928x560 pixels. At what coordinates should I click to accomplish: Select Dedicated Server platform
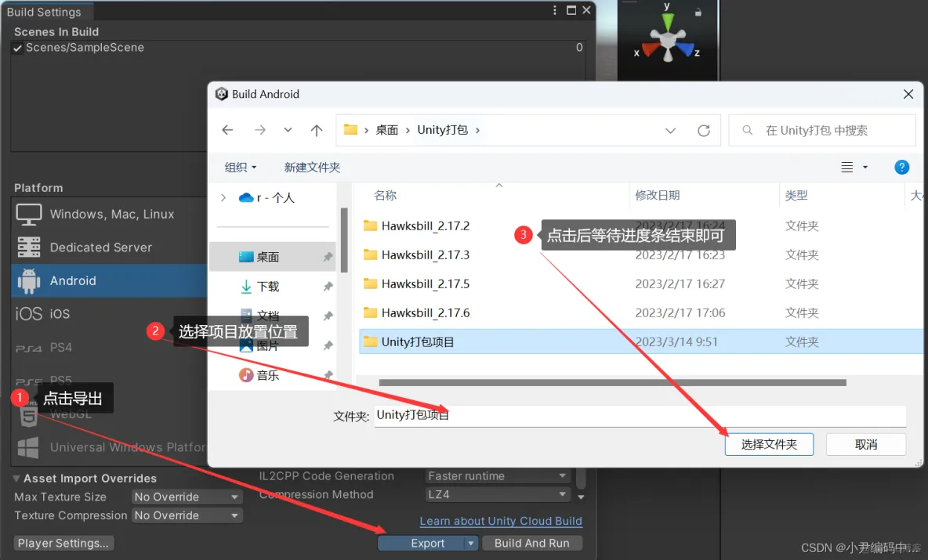109,247
